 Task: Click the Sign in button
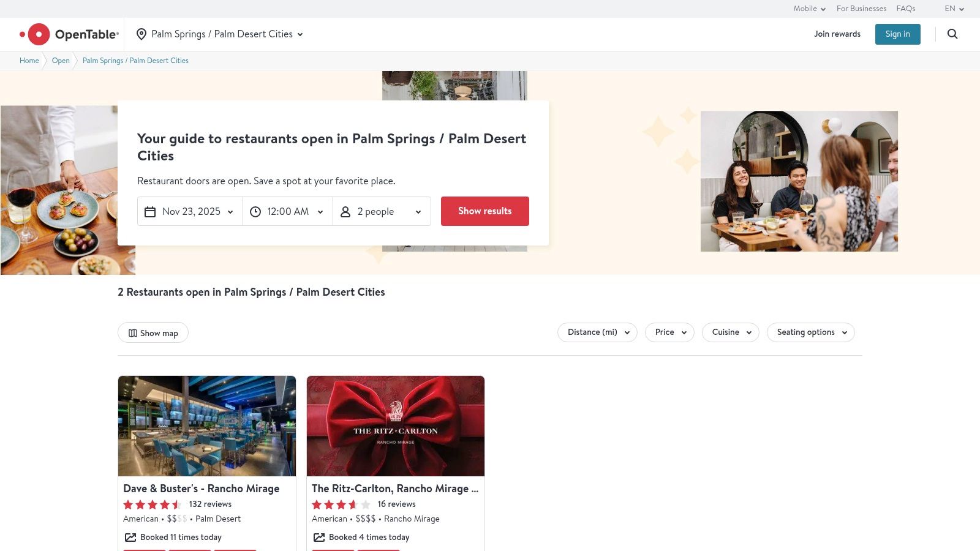897,34
